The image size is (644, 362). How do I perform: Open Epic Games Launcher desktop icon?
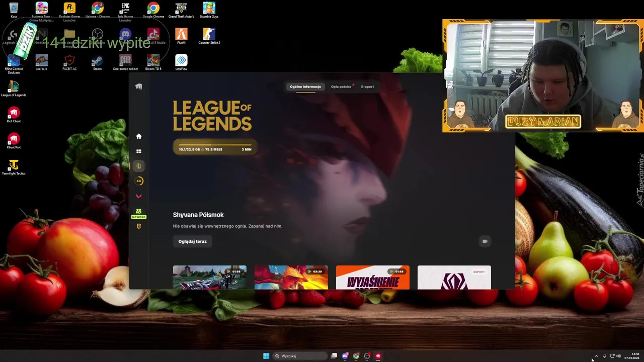tap(125, 12)
